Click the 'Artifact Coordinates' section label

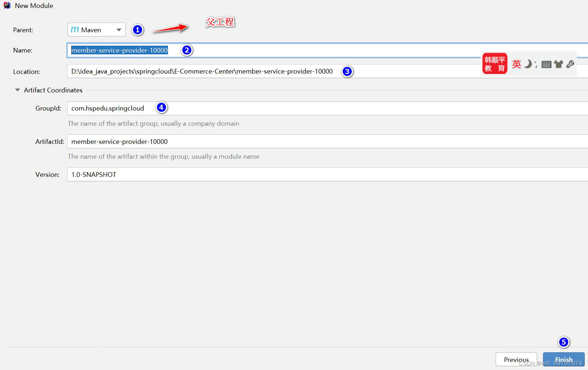53,90
